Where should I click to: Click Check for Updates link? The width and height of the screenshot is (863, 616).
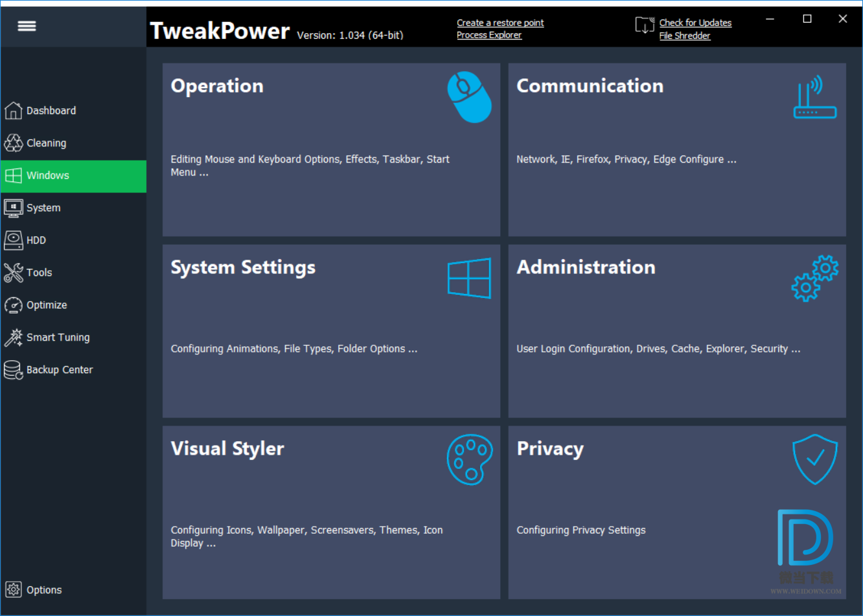pyautogui.click(x=695, y=23)
